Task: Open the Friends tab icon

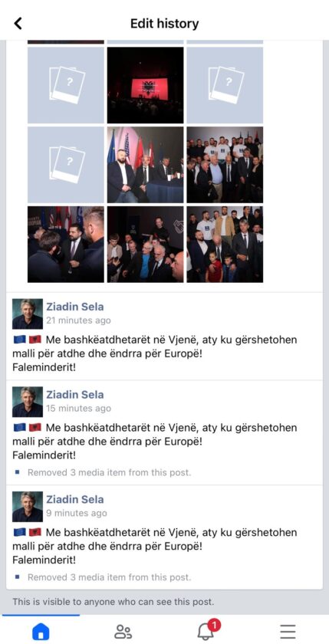Action: coord(123,631)
